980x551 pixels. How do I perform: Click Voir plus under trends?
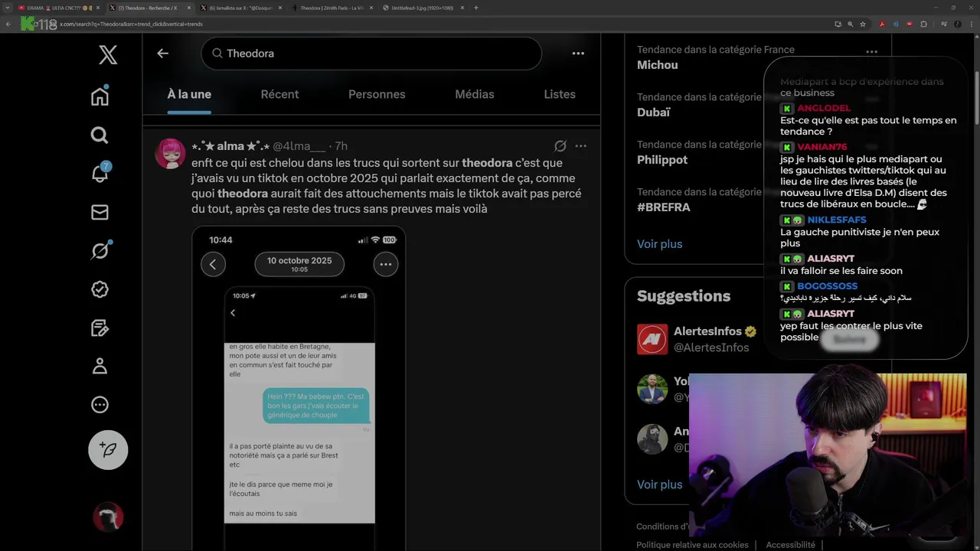(x=659, y=244)
